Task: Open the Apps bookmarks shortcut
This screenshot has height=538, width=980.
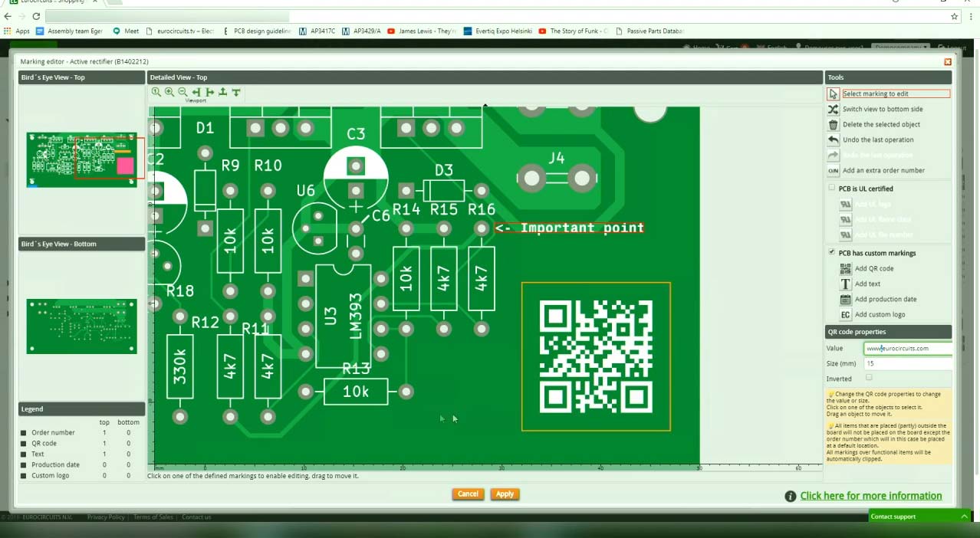Action: tap(17, 31)
